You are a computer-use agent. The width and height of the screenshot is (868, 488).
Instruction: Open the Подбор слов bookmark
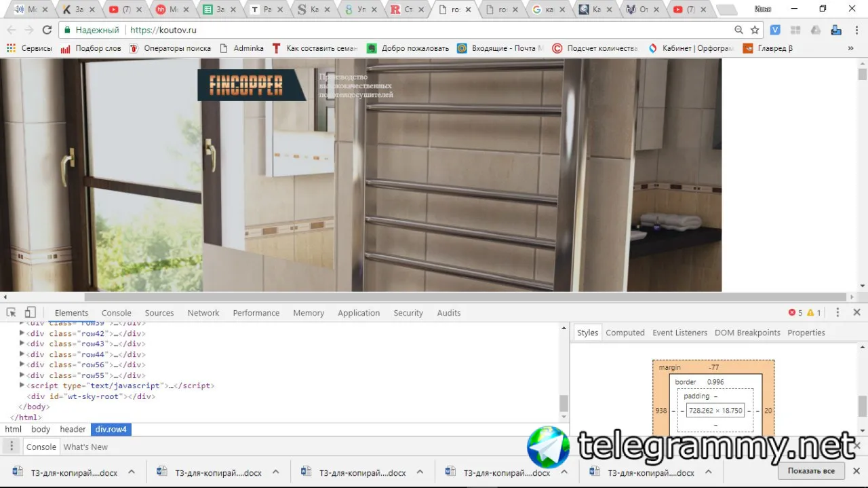tap(91, 48)
